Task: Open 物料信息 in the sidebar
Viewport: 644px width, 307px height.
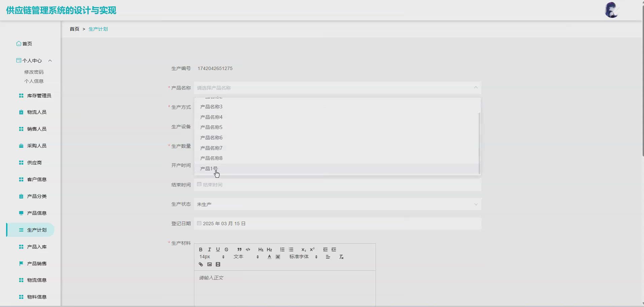Action: pyautogui.click(x=33, y=297)
